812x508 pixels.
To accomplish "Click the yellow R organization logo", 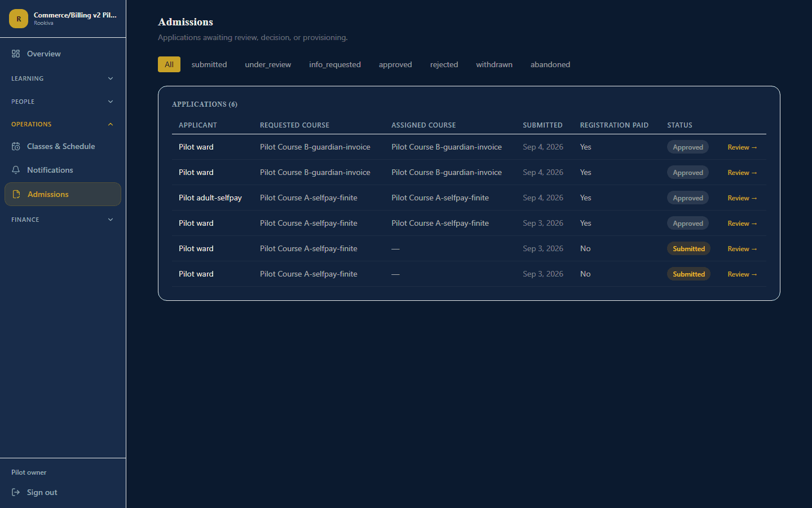I will [19, 19].
